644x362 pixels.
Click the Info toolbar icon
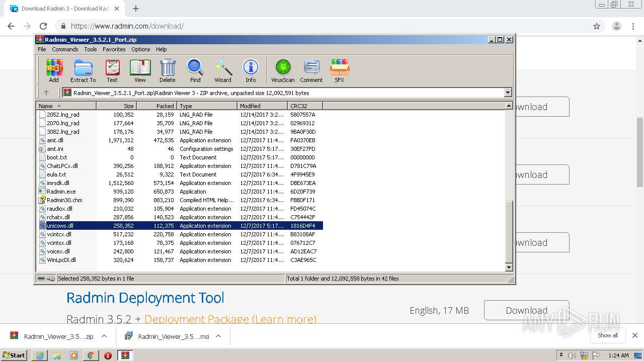click(251, 70)
